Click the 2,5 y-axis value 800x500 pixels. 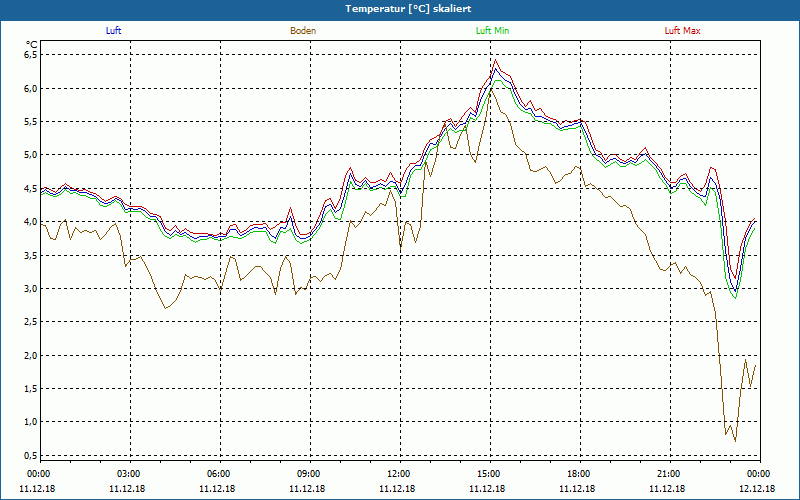pos(30,322)
